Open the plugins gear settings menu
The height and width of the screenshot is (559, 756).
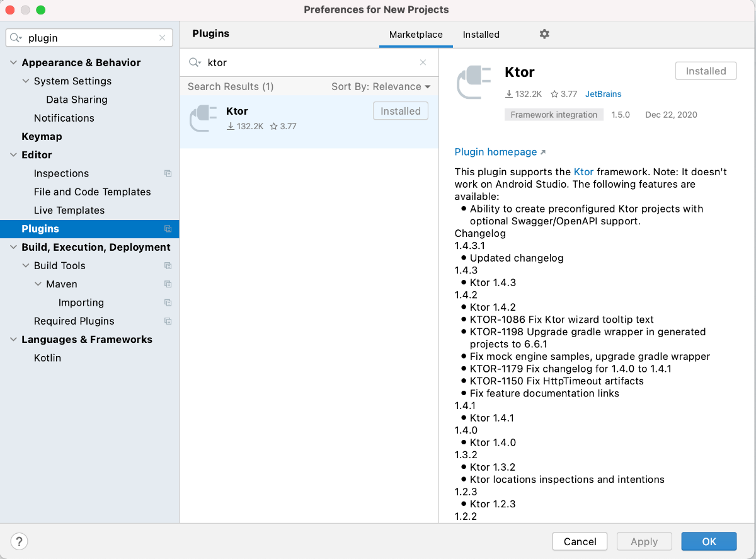click(544, 34)
